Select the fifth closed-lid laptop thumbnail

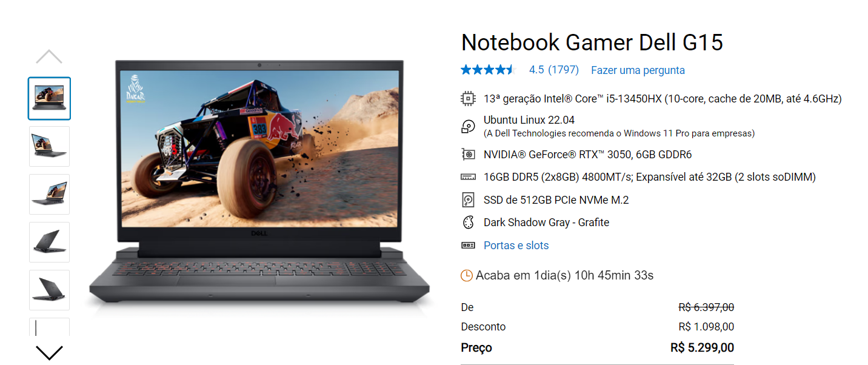[x=49, y=290]
